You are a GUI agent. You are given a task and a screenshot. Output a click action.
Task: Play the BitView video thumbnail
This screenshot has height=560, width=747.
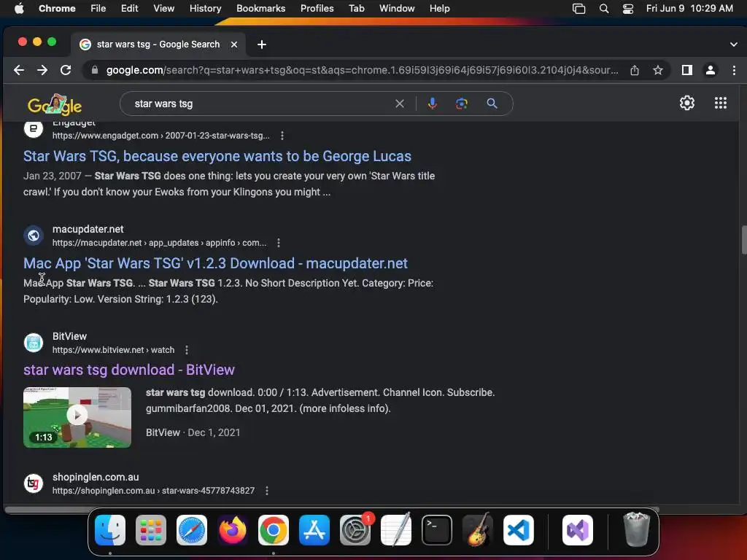(77, 417)
